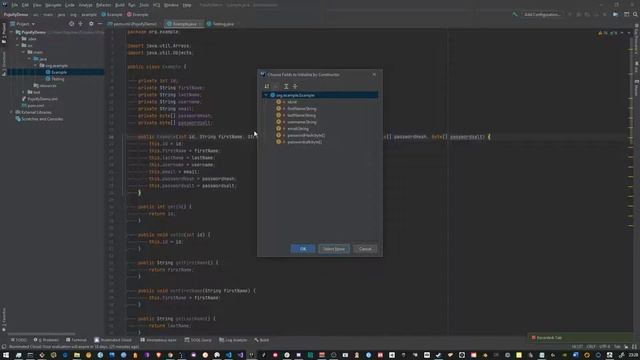This screenshot has height=360, width=640.
Task: Open the Add Configuration dropdown
Action: click(542, 14)
